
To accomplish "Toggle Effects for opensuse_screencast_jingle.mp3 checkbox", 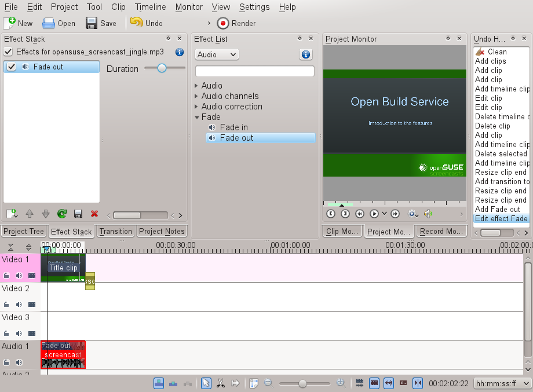I will click(x=8, y=52).
